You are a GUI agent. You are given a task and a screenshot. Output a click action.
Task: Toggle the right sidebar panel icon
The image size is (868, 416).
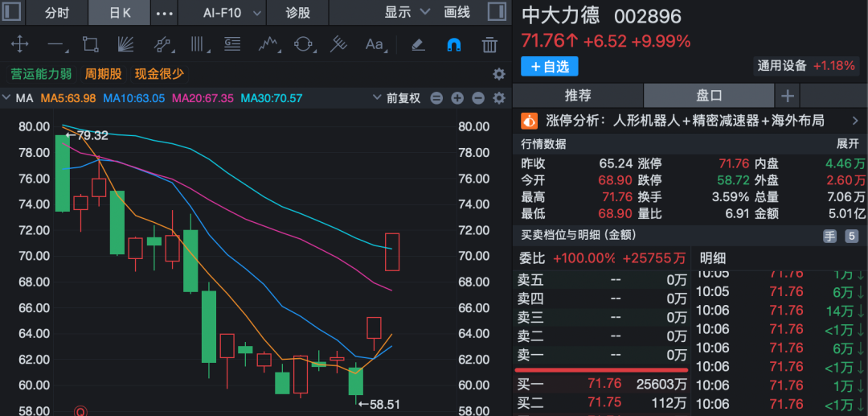[x=497, y=11]
